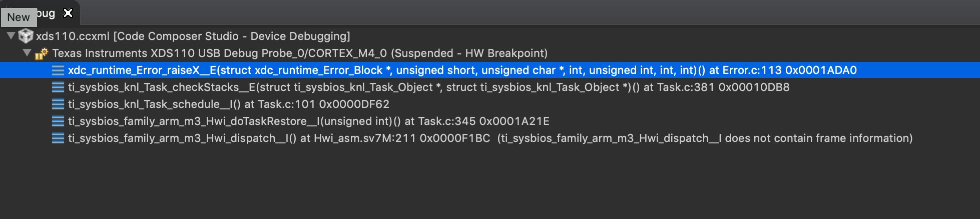Image resolution: width=980 pixels, height=219 pixels.
Task: Collapse the Texas Instruments XDS110 probe node
Action: click(x=27, y=53)
